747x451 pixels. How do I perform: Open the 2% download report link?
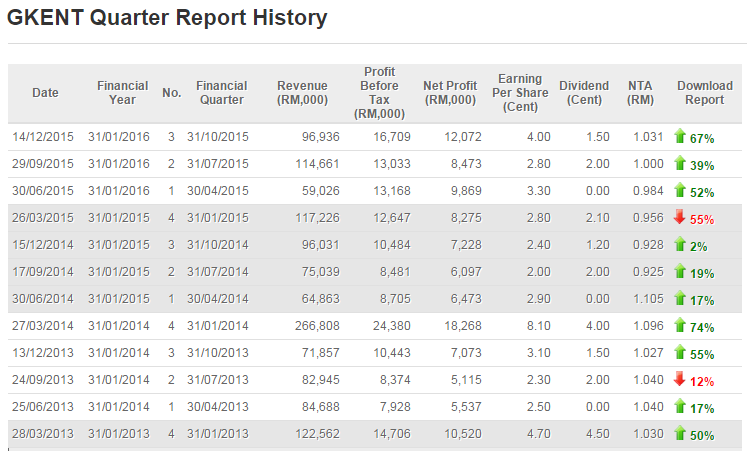(x=699, y=247)
